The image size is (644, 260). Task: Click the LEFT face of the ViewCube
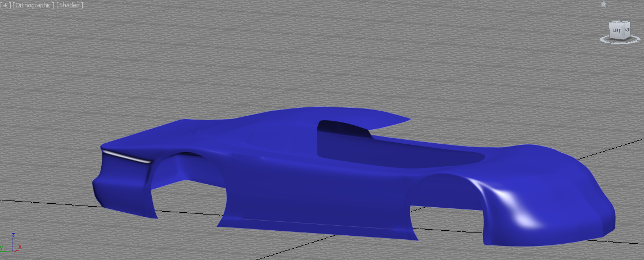tap(616, 30)
